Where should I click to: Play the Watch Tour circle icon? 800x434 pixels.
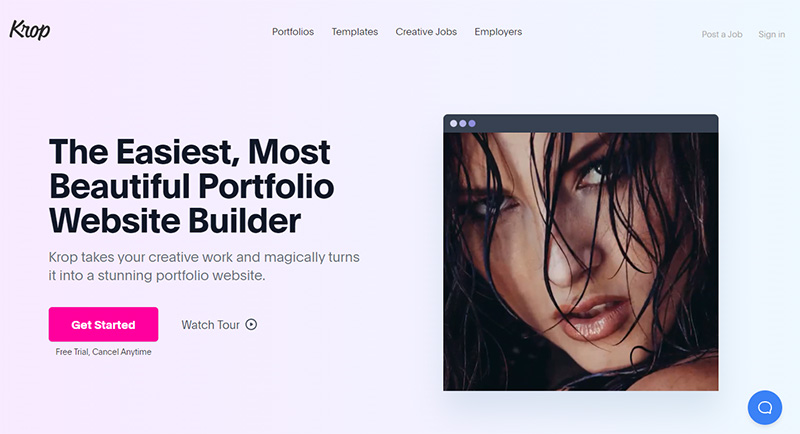tap(251, 324)
